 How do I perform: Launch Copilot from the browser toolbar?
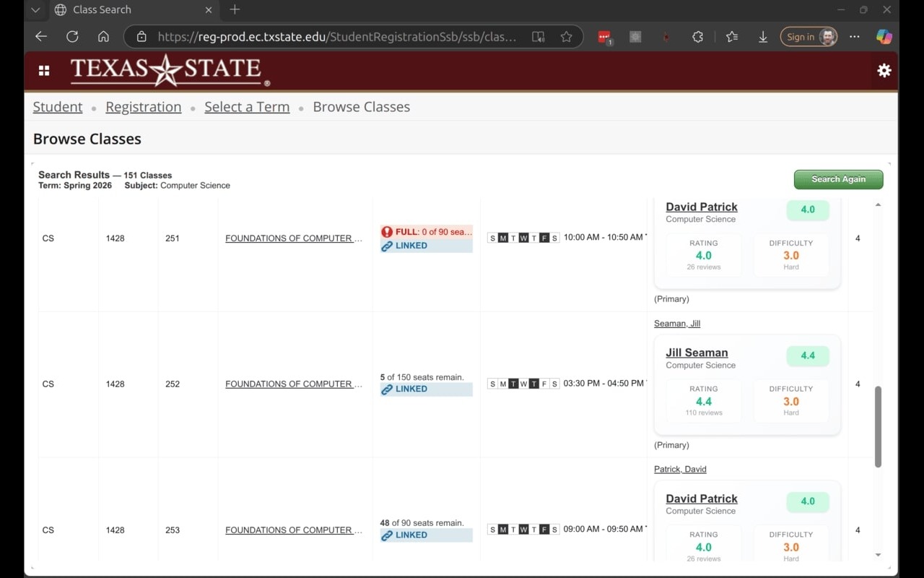tap(884, 36)
